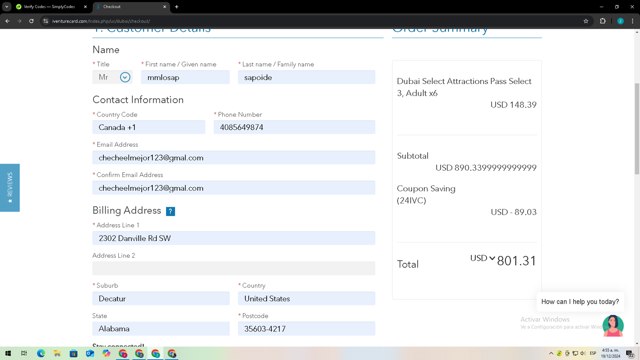640x360 pixels.
Task: Edit the Email Address field
Action: [x=234, y=158]
